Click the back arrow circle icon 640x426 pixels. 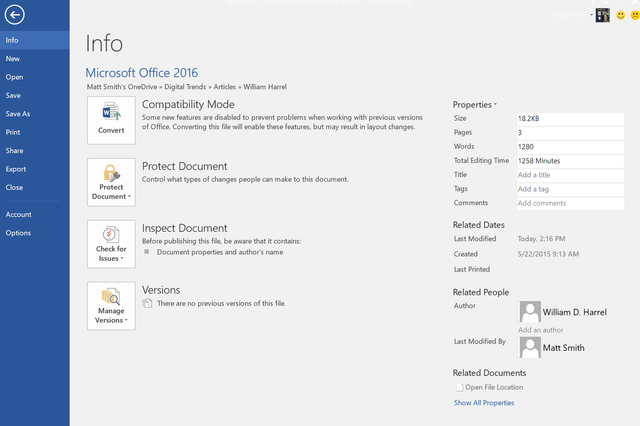[x=15, y=15]
